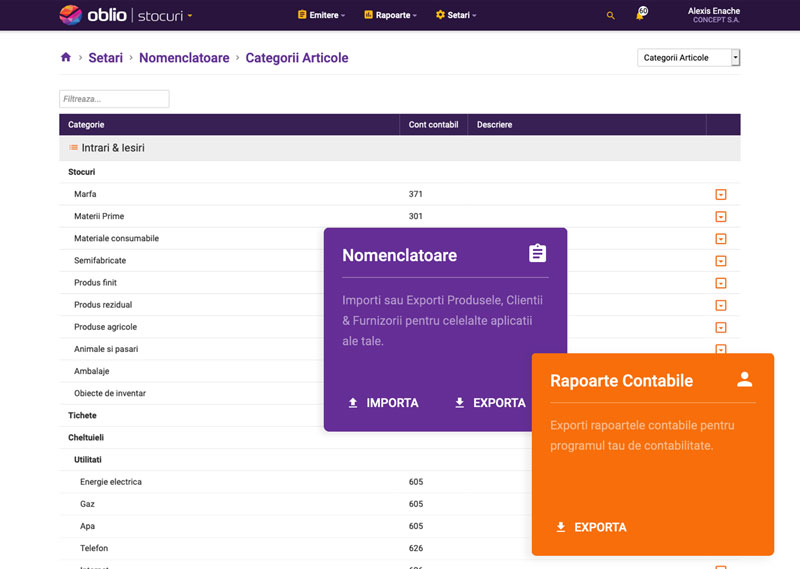
Task: Open the Rapoarte menu
Action: pos(390,15)
